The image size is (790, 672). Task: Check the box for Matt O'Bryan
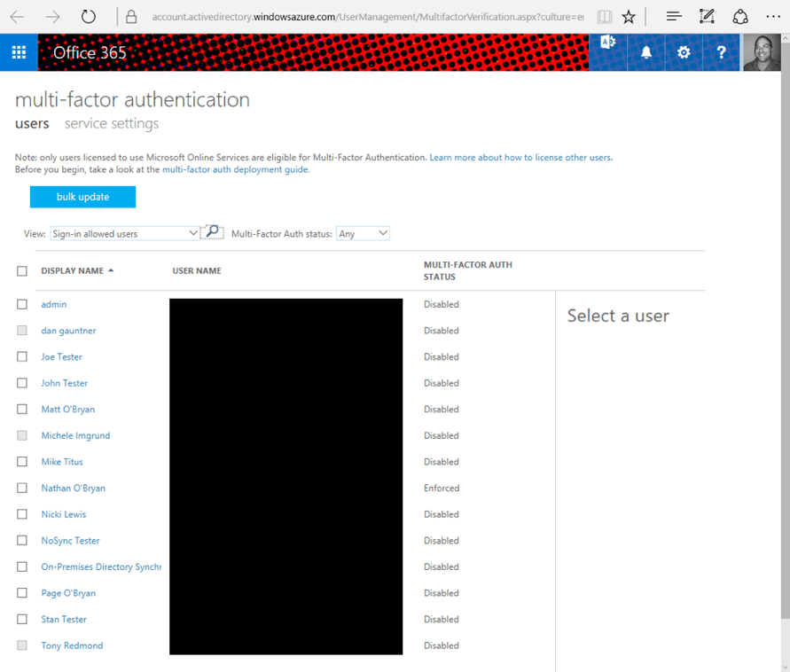tap(21, 409)
